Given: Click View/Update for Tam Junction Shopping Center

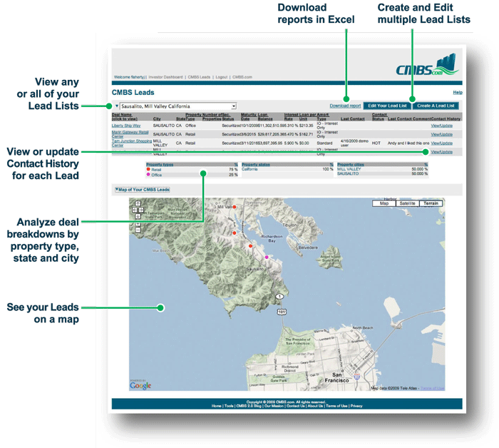Looking at the screenshot, I should [442, 143].
